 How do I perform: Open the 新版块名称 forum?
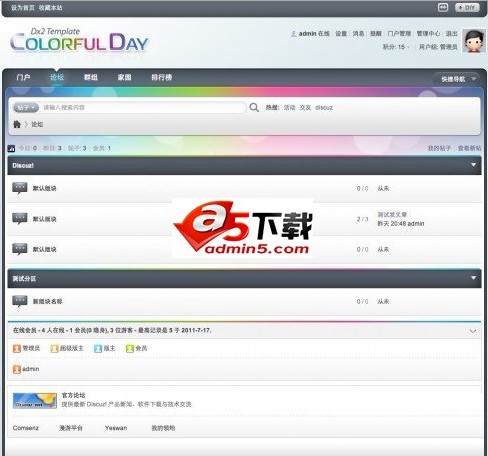[x=47, y=301]
